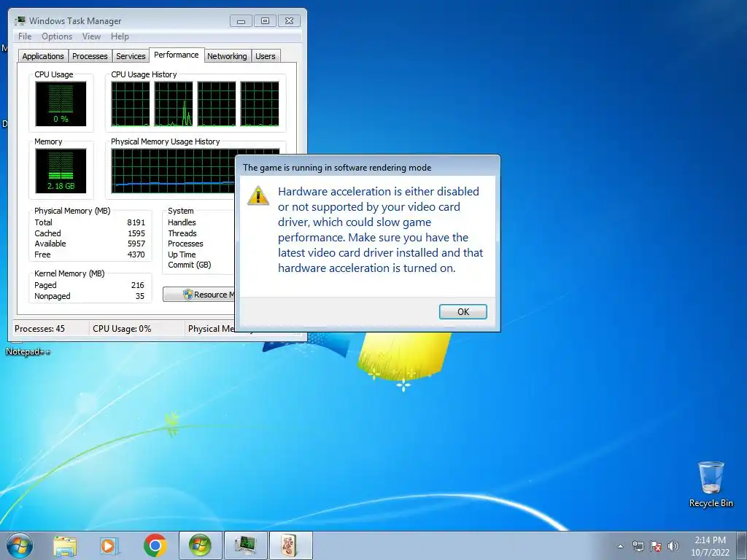Click the CPU Usage 0 % gauge

pos(61,104)
